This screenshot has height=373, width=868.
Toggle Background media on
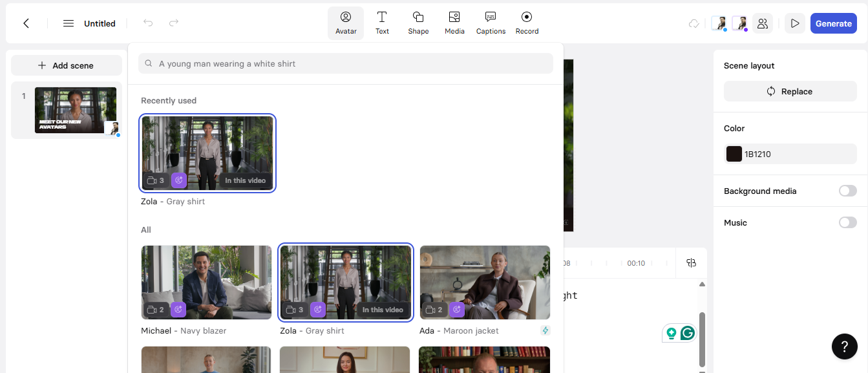(x=848, y=191)
